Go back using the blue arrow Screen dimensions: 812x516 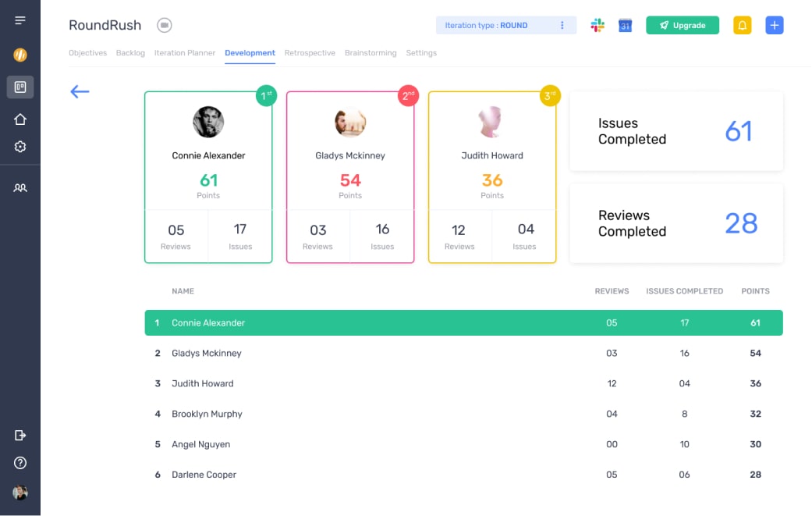[x=80, y=91]
